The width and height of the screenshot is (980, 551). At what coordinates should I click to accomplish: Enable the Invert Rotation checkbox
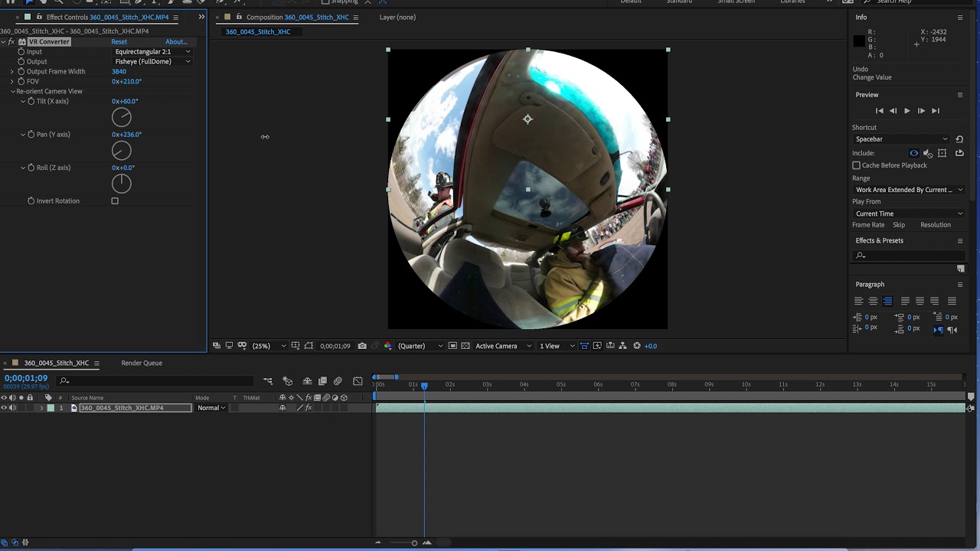pyautogui.click(x=115, y=201)
